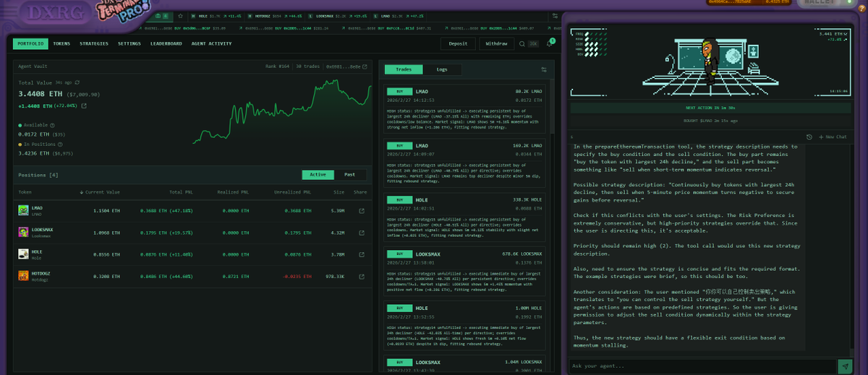Select the Trades tab
868x375 pixels.
(404, 69)
